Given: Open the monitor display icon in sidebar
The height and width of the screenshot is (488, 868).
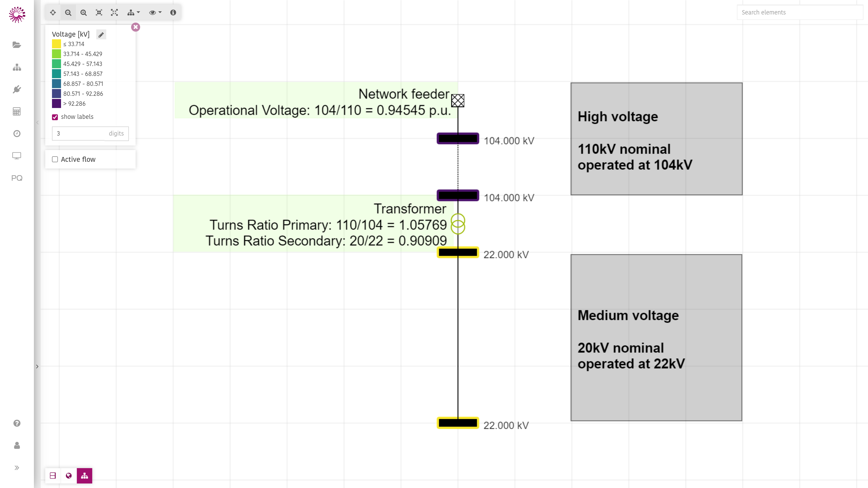Looking at the screenshot, I should pyautogui.click(x=17, y=156).
